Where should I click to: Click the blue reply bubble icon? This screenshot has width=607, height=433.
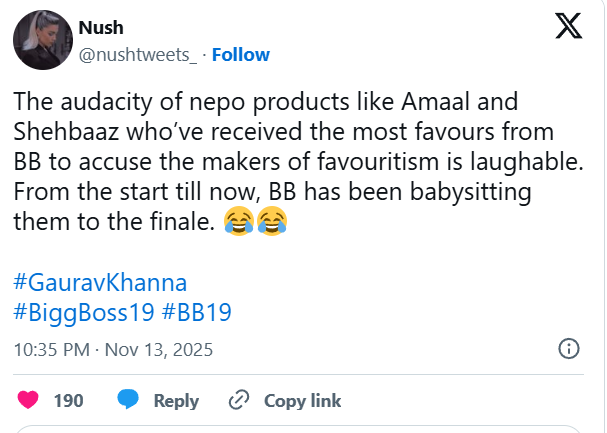128,401
